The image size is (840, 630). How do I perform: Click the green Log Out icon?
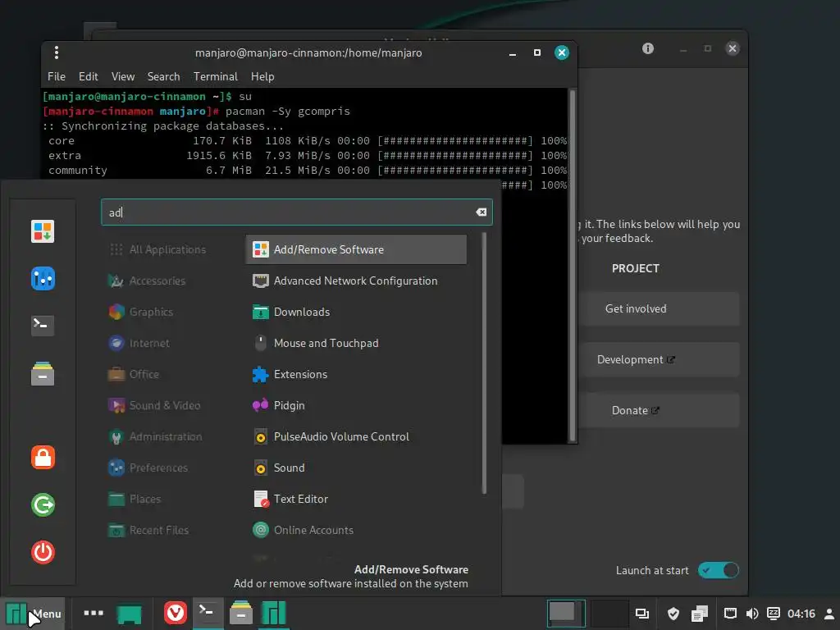tap(43, 504)
